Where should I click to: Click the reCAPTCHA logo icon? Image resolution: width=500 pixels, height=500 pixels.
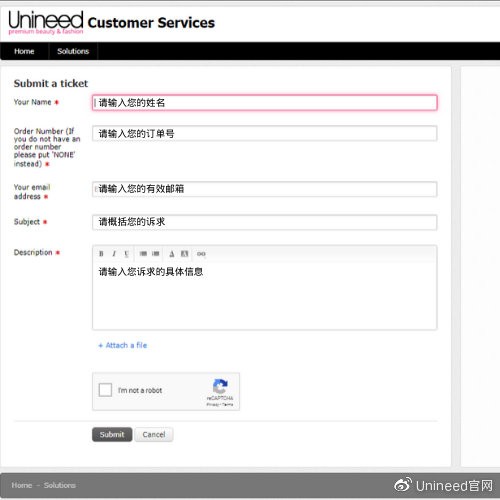[x=220, y=386]
